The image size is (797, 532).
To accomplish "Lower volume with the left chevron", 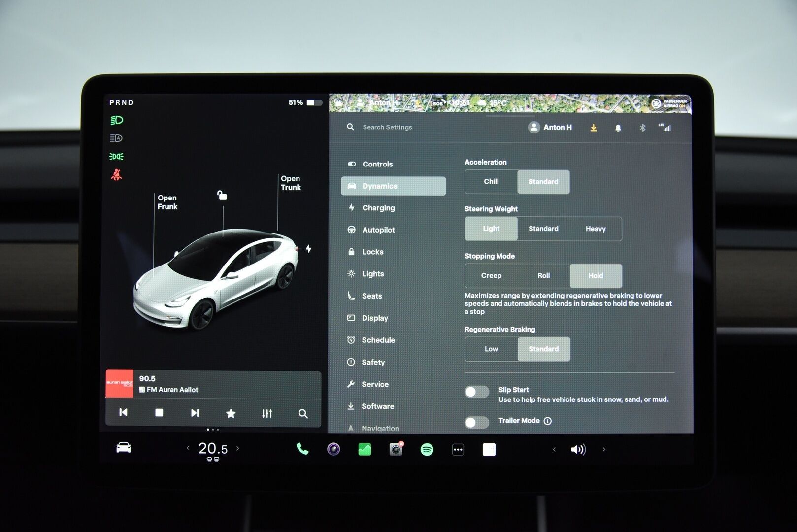I will [x=554, y=449].
